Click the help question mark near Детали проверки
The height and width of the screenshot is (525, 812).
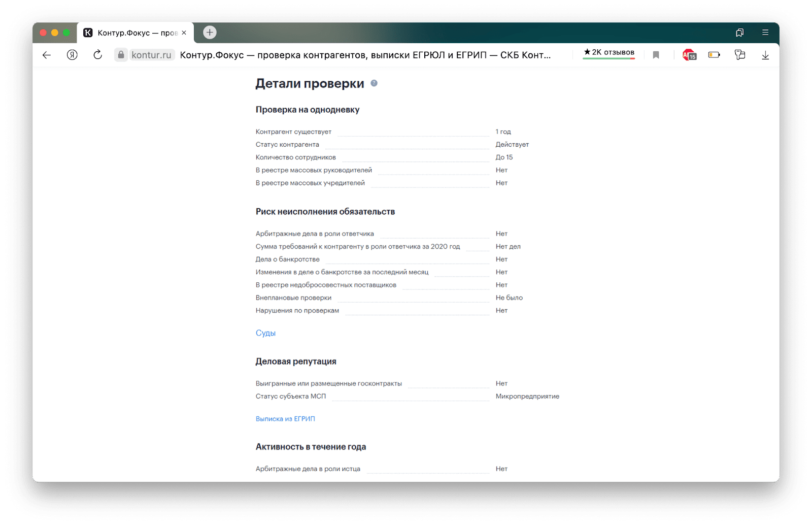tap(374, 83)
